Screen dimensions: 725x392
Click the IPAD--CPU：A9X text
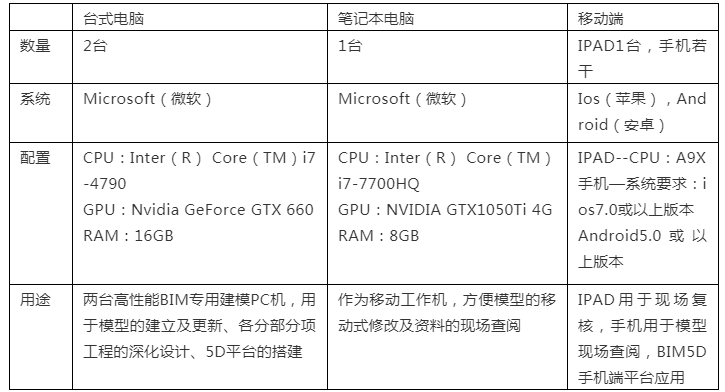pos(642,158)
